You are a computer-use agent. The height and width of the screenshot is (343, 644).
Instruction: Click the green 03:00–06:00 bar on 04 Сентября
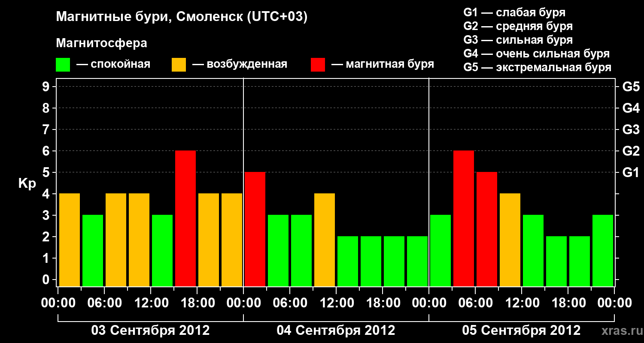point(278,251)
